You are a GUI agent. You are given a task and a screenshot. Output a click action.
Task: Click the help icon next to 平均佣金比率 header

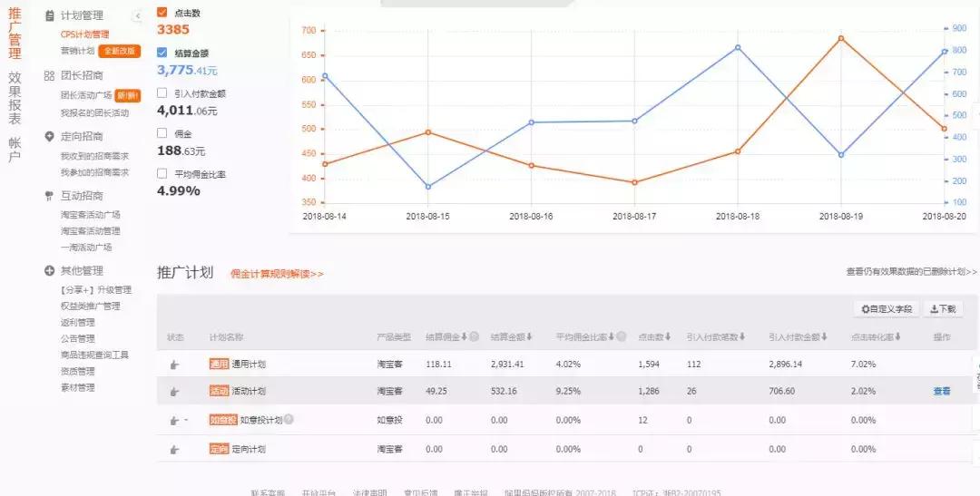[x=622, y=336]
